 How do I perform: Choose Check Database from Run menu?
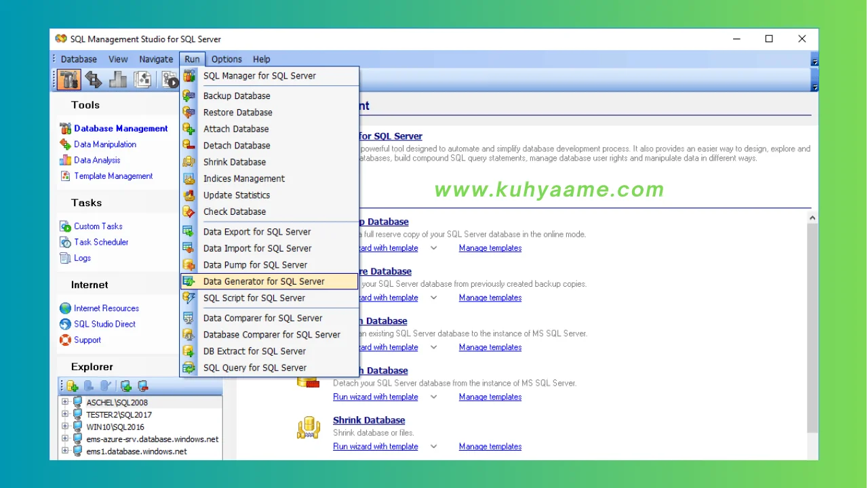tap(269, 211)
